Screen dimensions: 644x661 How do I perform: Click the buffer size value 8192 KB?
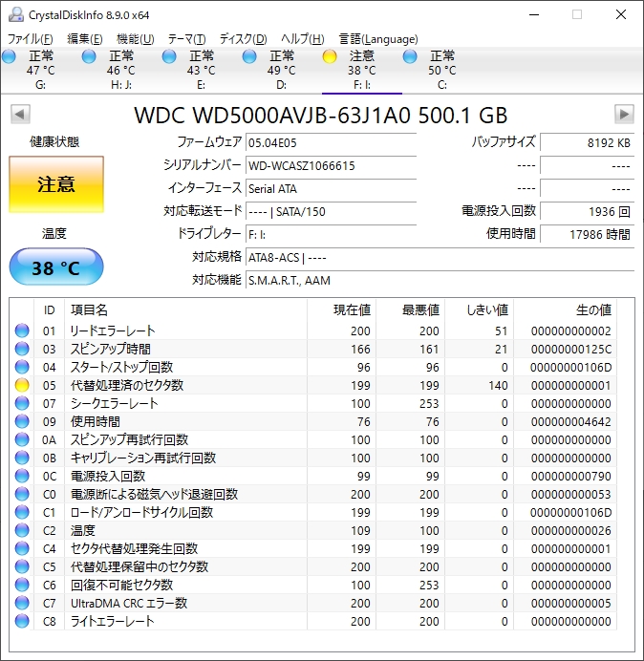pos(587,143)
